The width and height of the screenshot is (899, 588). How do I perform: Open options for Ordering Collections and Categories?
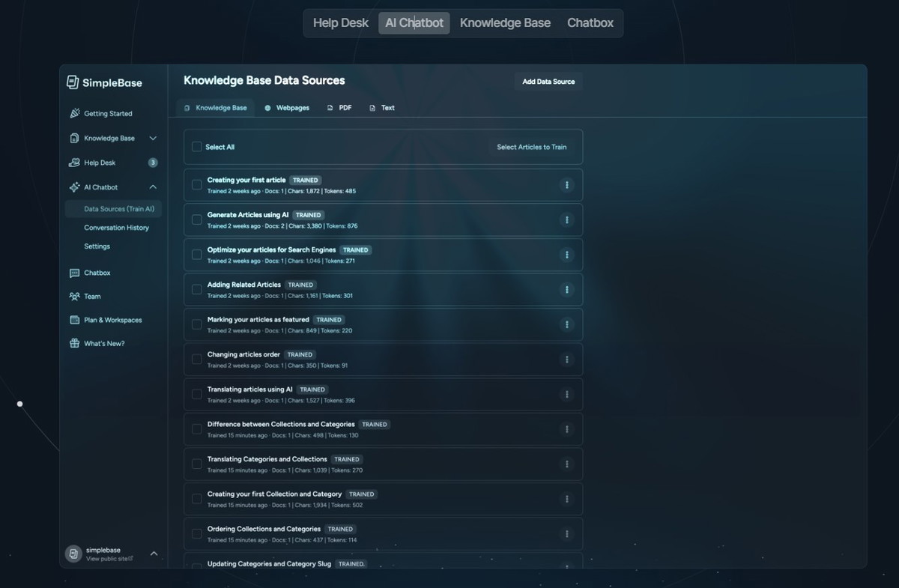[567, 534]
